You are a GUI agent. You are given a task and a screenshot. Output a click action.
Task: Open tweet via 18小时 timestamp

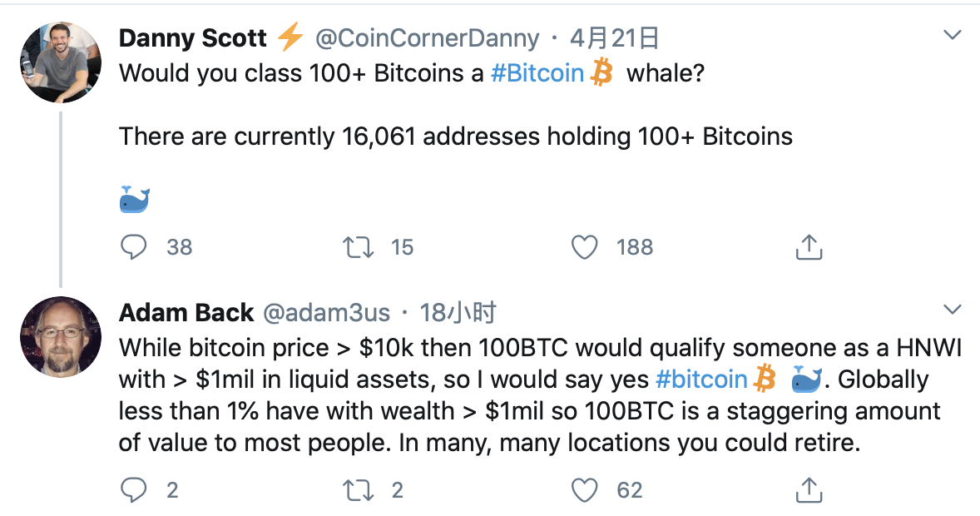pos(458,312)
